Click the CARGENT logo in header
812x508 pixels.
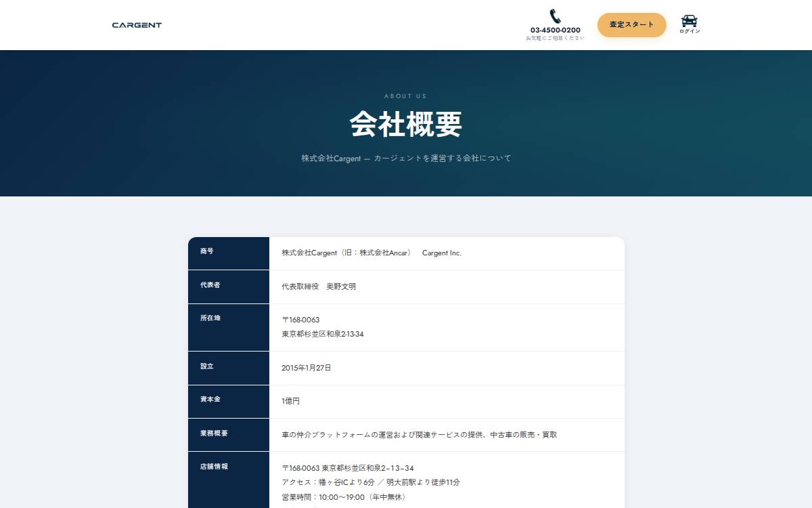click(x=137, y=25)
